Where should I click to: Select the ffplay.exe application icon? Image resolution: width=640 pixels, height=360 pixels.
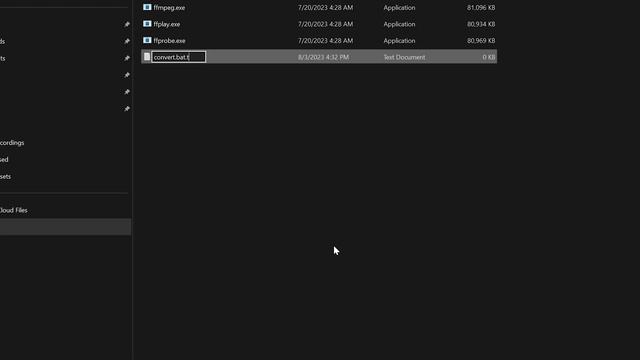(147, 24)
